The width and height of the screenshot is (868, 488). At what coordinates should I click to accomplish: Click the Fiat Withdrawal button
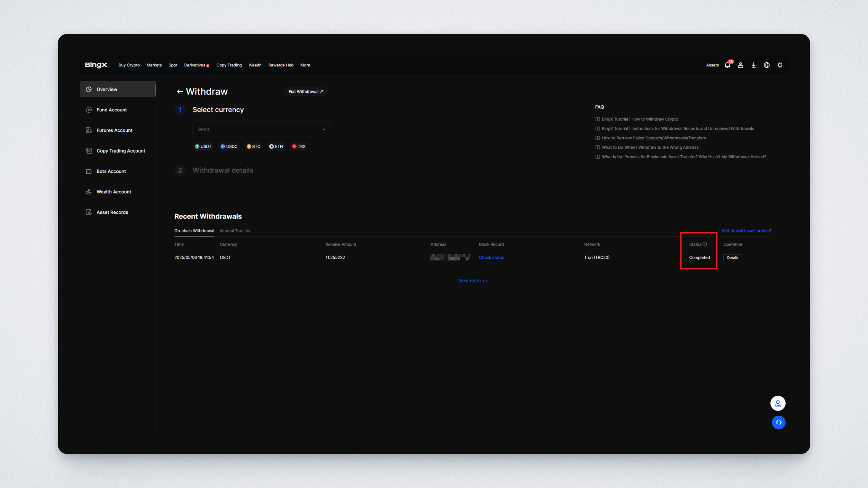click(305, 92)
